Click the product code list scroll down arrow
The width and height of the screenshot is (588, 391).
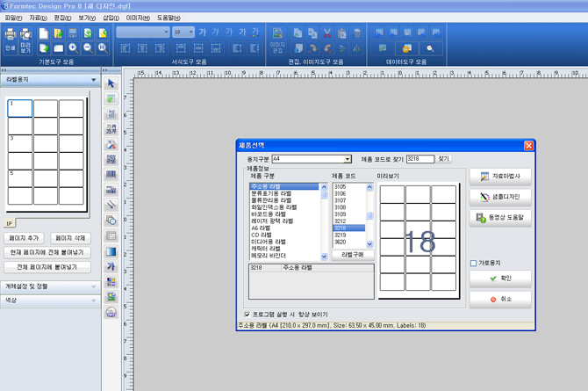[369, 244]
